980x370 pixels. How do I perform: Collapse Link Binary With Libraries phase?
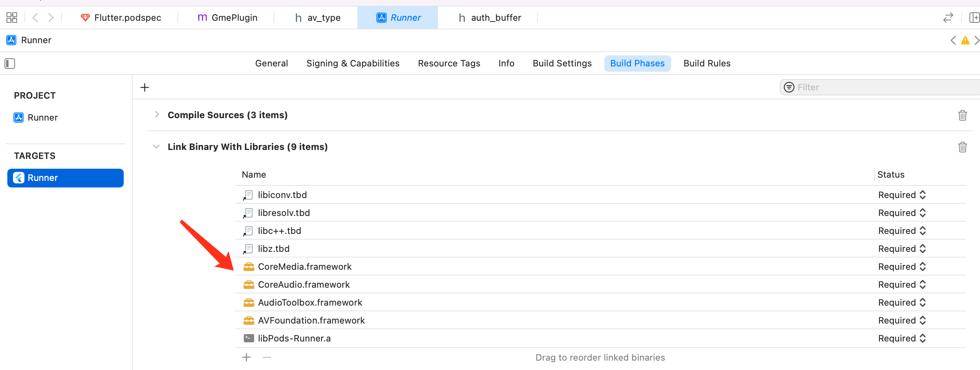(x=156, y=147)
